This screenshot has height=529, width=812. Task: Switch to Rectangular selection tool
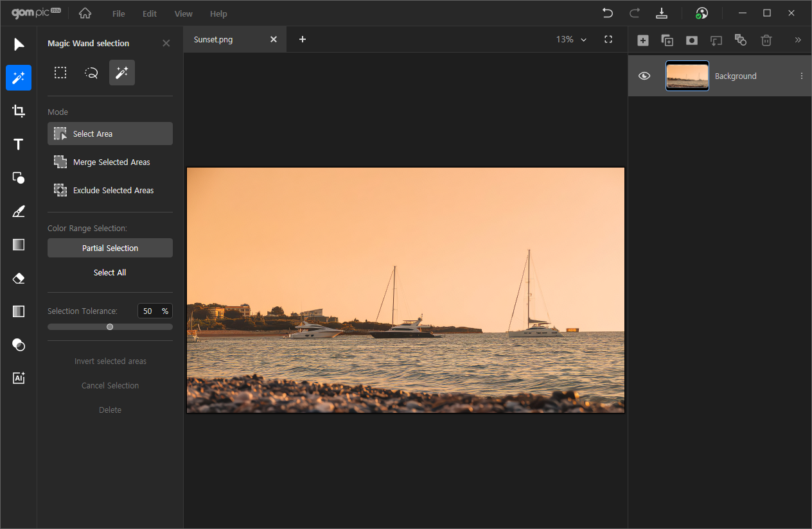point(60,73)
